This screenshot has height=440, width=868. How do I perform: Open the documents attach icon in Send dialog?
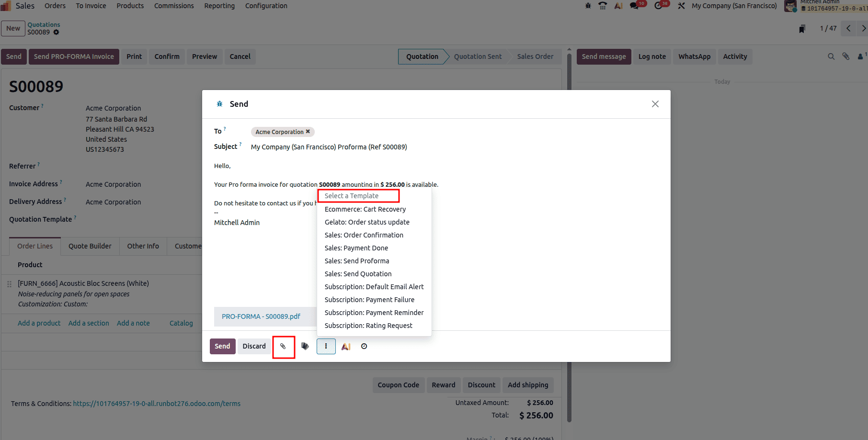click(305, 346)
